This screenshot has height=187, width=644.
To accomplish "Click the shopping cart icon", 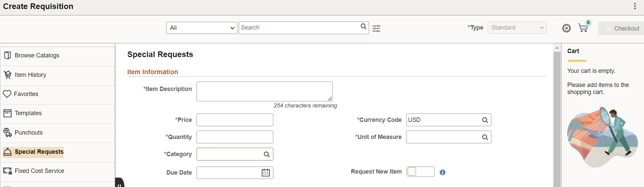I will [x=583, y=28].
